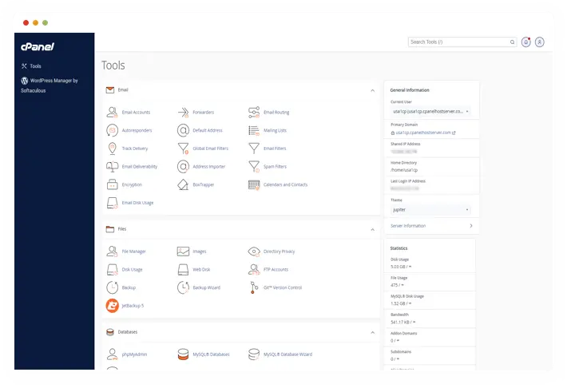
Task: Click the Databases section header
Action: [x=241, y=332]
